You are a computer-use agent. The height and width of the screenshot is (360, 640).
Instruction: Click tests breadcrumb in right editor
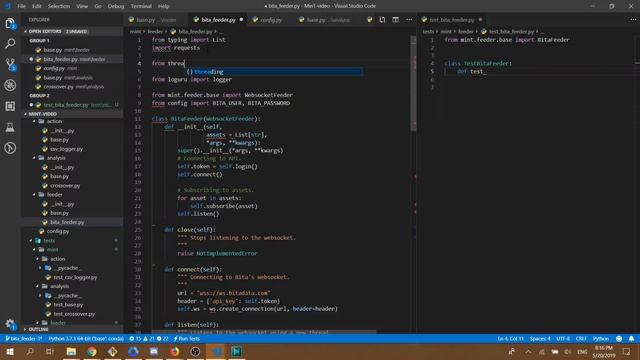428,31
